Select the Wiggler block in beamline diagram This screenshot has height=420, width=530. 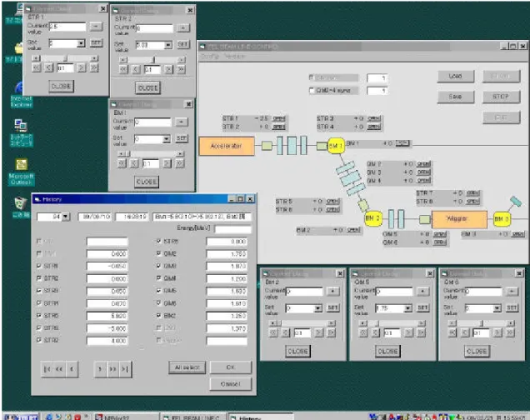(x=459, y=219)
